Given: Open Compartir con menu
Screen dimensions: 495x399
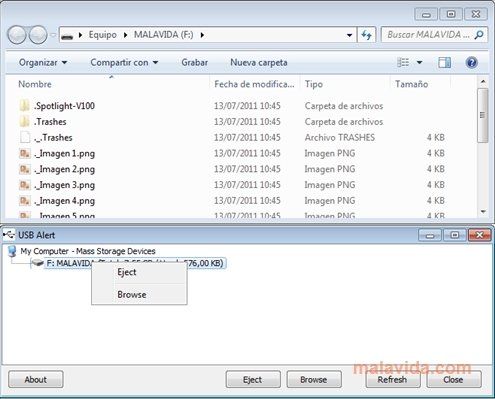Looking at the screenshot, I should (x=124, y=62).
